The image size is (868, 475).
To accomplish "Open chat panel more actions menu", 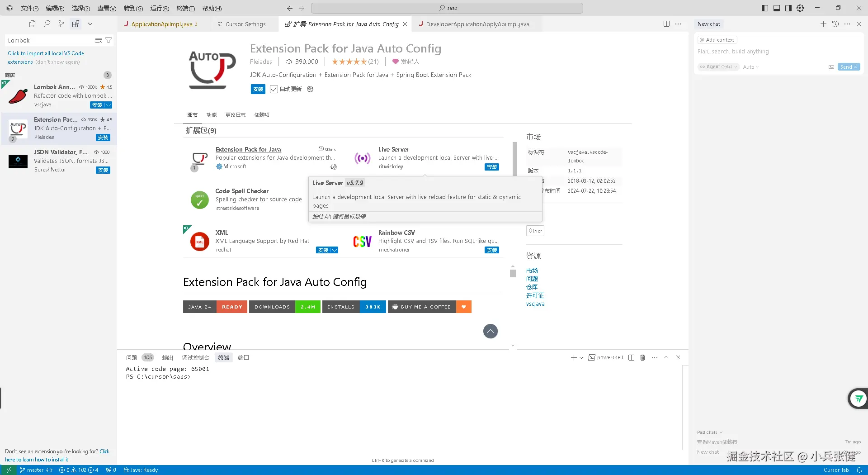I will point(847,24).
